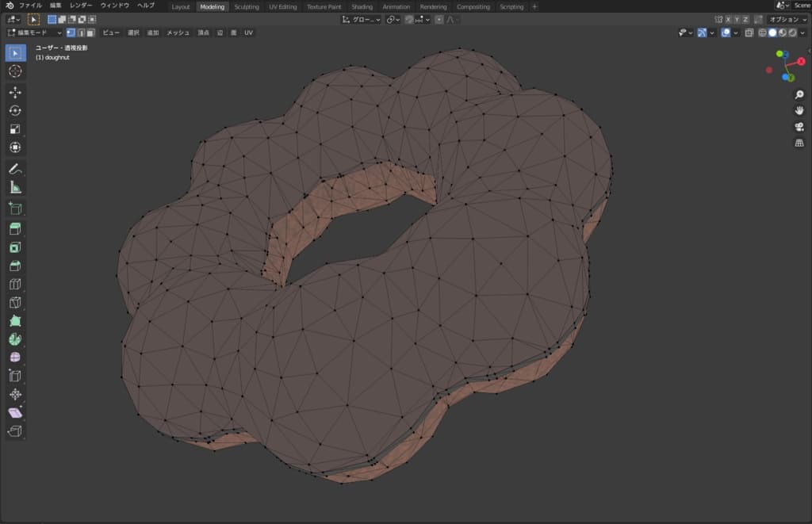Expand the オプション dropdown
The height and width of the screenshot is (524, 812).
pos(787,19)
